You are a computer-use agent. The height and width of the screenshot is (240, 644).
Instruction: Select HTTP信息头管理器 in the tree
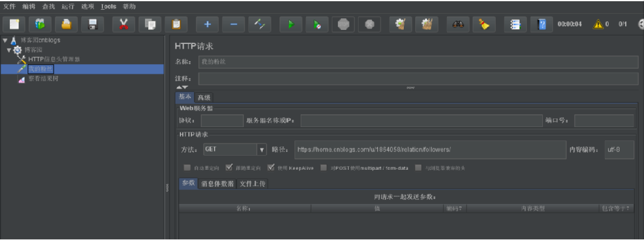(x=54, y=60)
